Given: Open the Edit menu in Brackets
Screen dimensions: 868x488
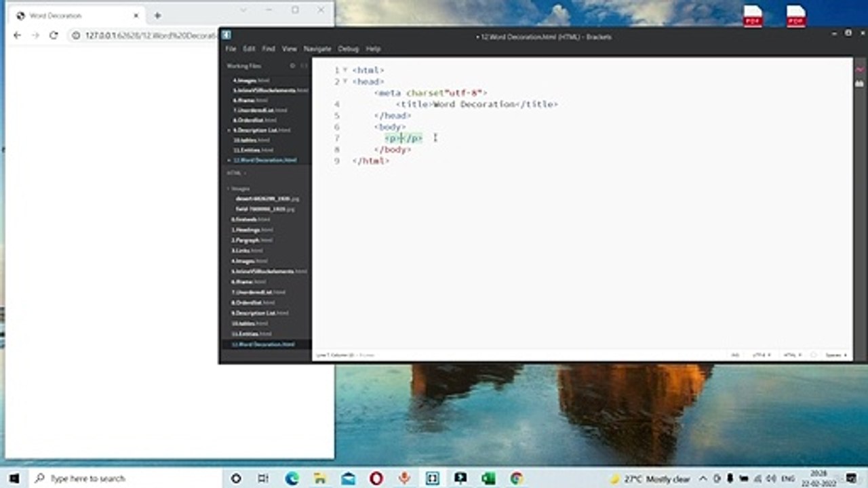Looking at the screenshot, I should click(249, 49).
